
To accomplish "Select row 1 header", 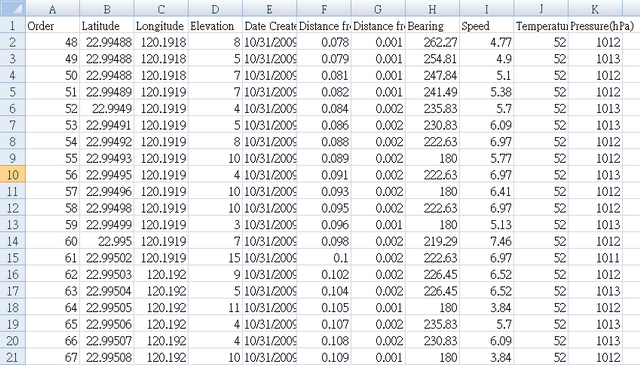I will [13, 25].
